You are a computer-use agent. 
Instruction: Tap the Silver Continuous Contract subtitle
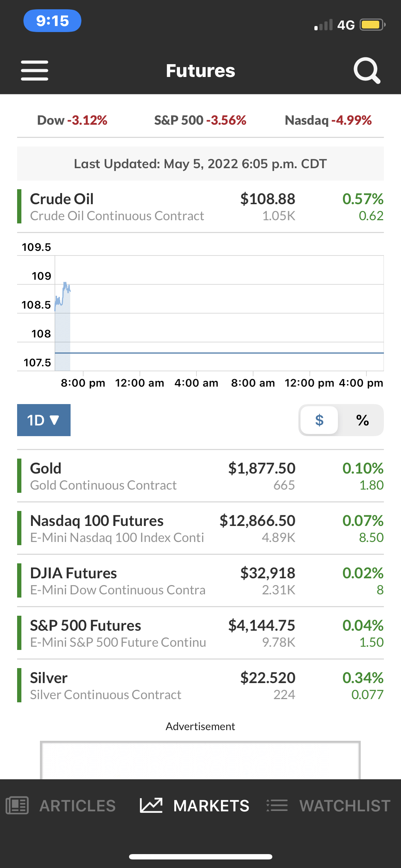tap(106, 695)
